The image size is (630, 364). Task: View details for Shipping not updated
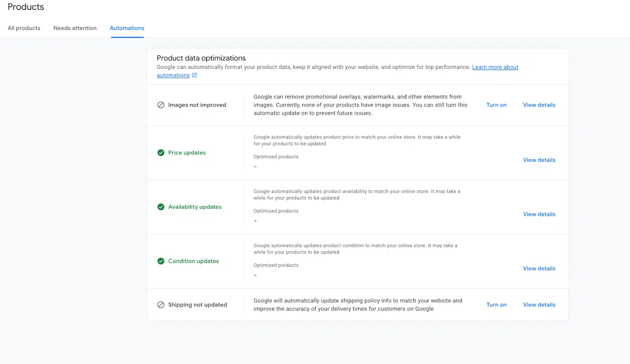[539, 305]
